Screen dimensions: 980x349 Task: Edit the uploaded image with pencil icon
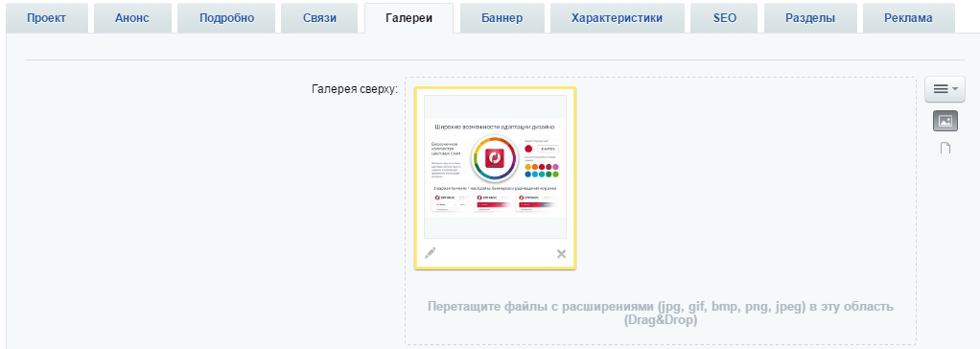point(430,253)
